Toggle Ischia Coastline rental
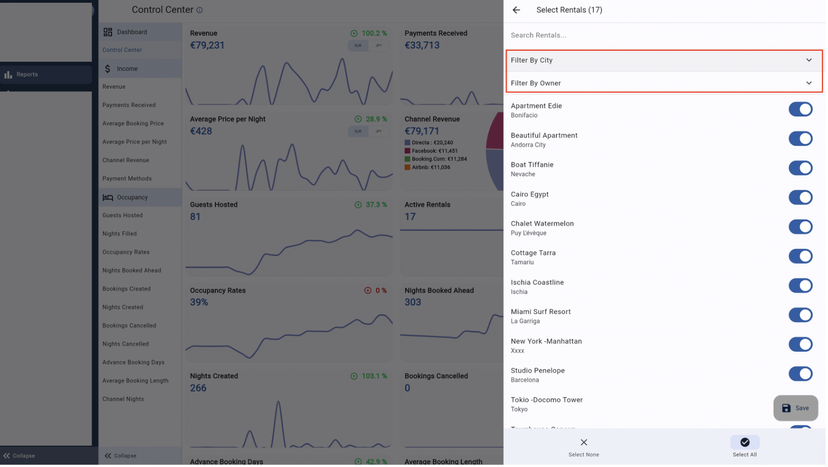Image resolution: width=828 pixels, height=467 pixels. click(x=802, y=286)
